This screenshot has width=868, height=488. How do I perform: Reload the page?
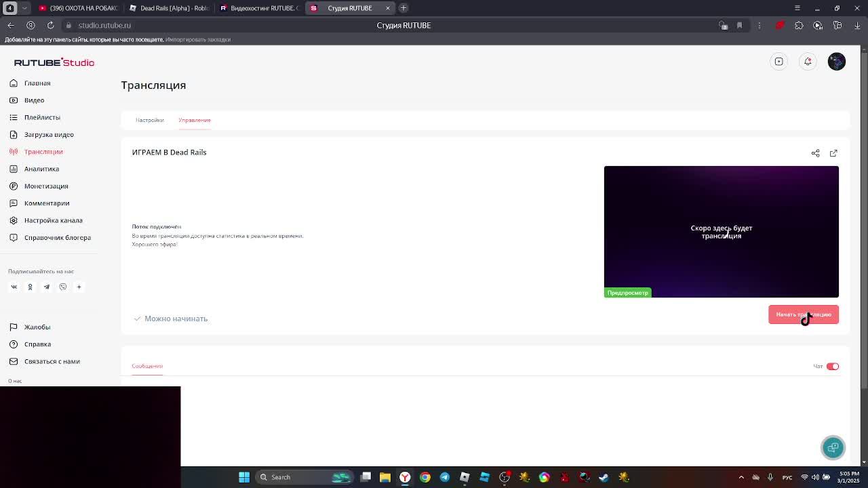pos(50,25)
